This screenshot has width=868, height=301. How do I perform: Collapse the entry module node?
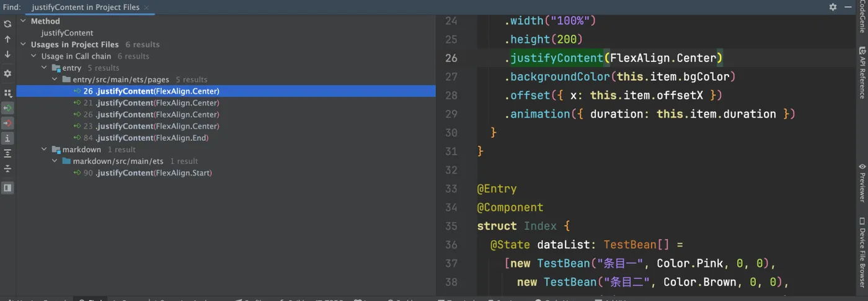[x=45, y=68]
